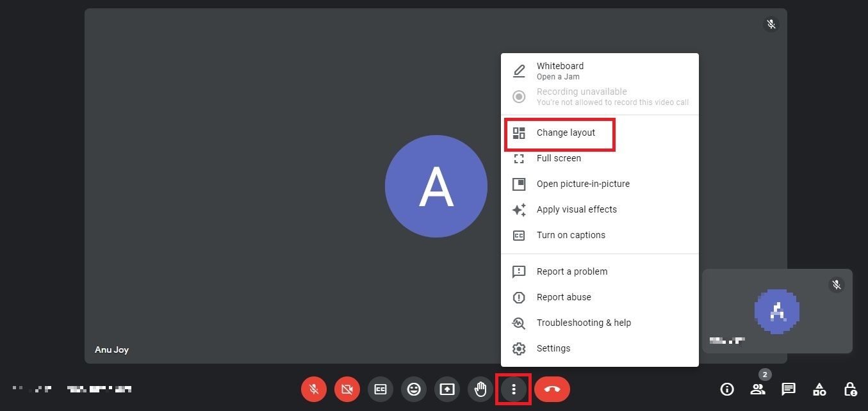Screen dimensions: 868x411
Task: Open picture-in-picture view
Action: [583, 184]
